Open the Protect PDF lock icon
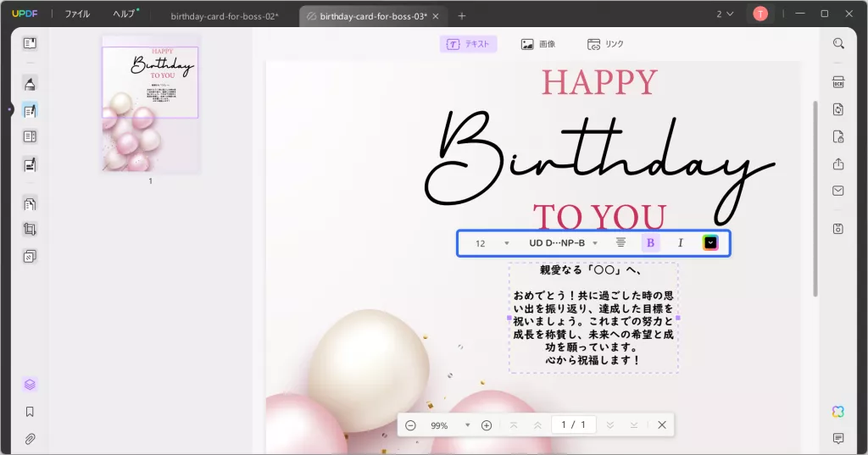This screenshot has width=868, height=455. pos(838,136)
